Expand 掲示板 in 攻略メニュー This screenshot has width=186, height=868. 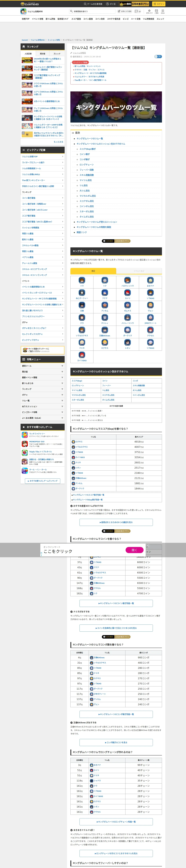point(43,372)
